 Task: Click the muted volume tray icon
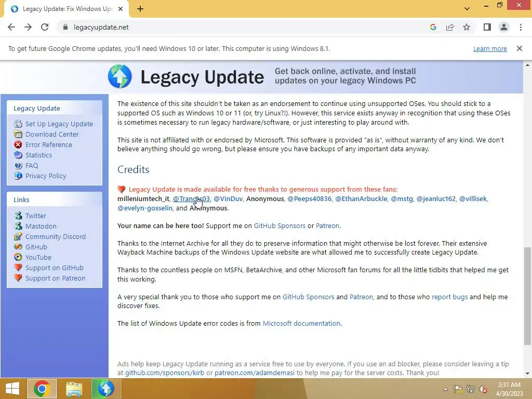483,389
